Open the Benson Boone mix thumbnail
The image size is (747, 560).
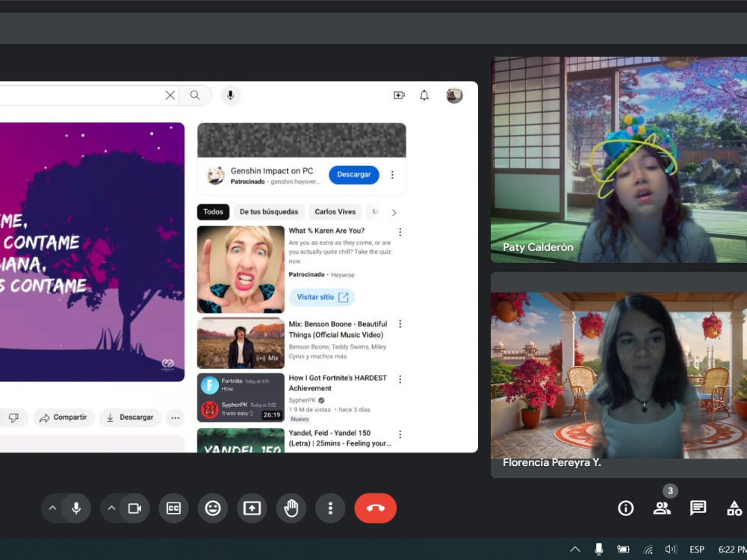241,343
